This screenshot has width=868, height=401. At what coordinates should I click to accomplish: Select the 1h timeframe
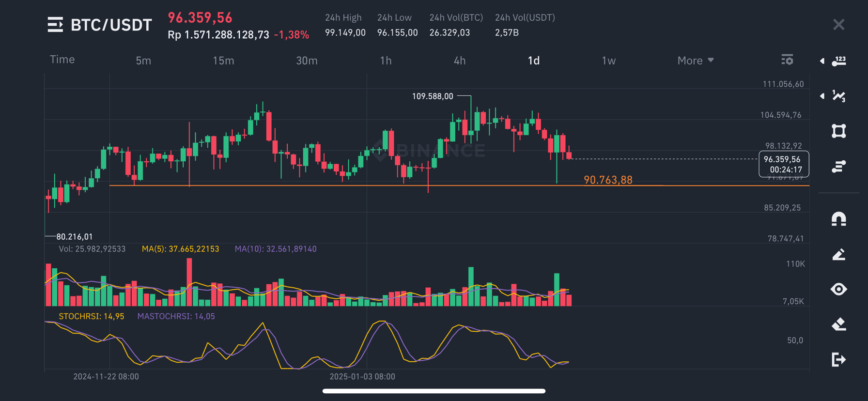coord(386,61)
